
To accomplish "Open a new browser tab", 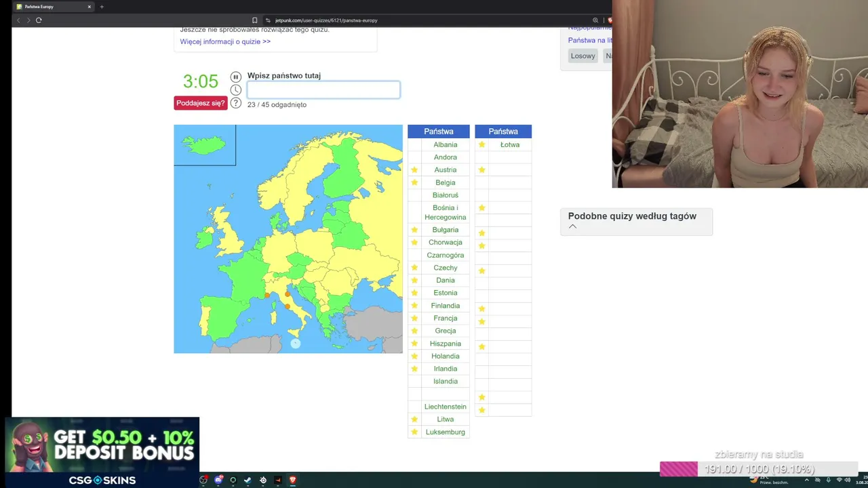I will point(102,7).
